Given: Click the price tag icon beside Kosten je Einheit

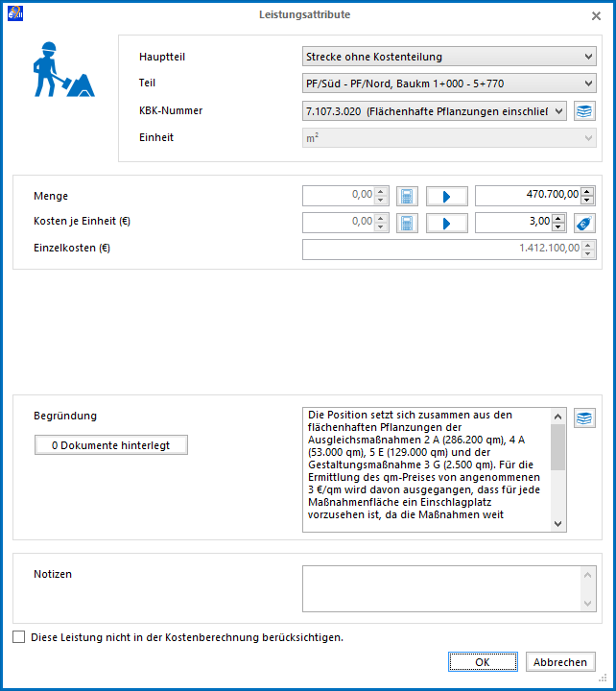Looking at the screenshot, I should [x=584, y=223].
